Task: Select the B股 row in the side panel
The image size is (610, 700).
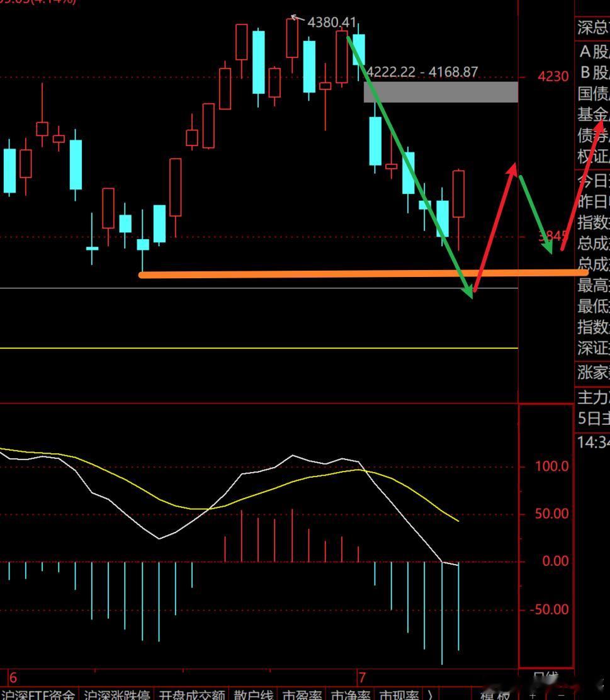Action: (594, 72)
